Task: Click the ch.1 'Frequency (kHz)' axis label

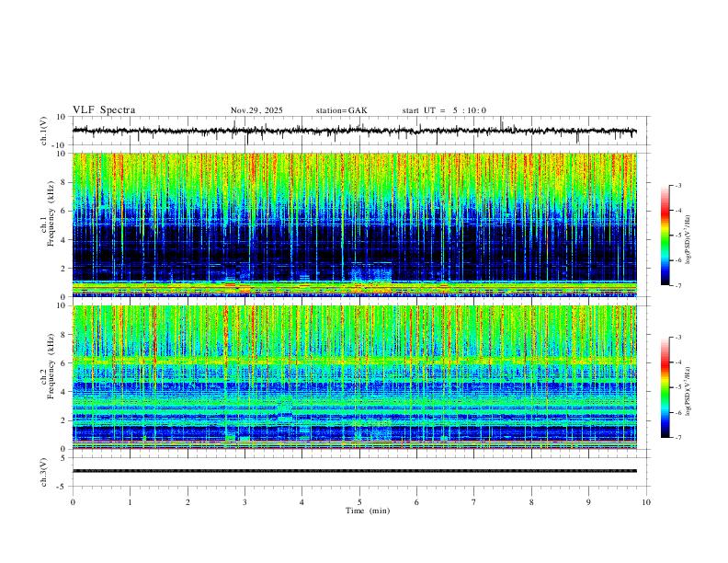Action: (51, 213)
